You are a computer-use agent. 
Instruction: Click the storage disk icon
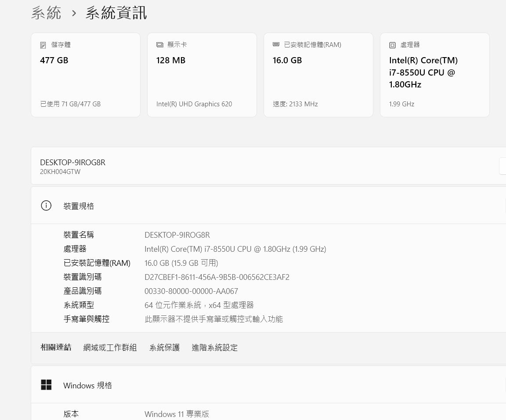point(43,45)
